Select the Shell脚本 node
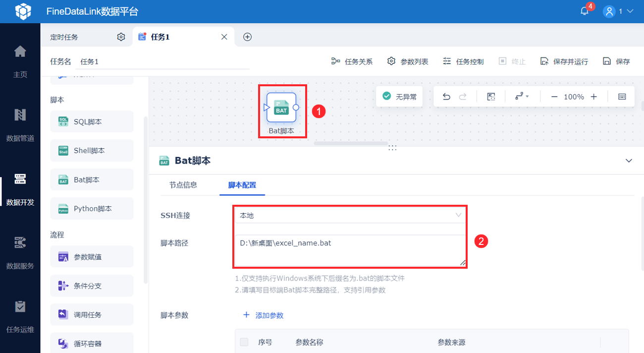Image resolution: width=644 pixels, height=353 pixels. 92,151
